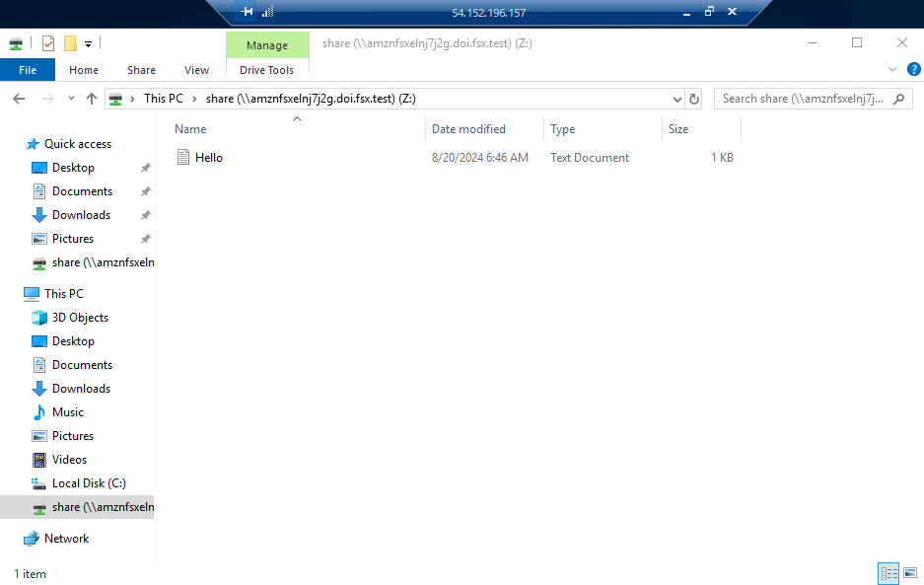This screenshot has width=924, height=585.
Task: Select Quick access in navigation pane
Action: coord(78,144)
